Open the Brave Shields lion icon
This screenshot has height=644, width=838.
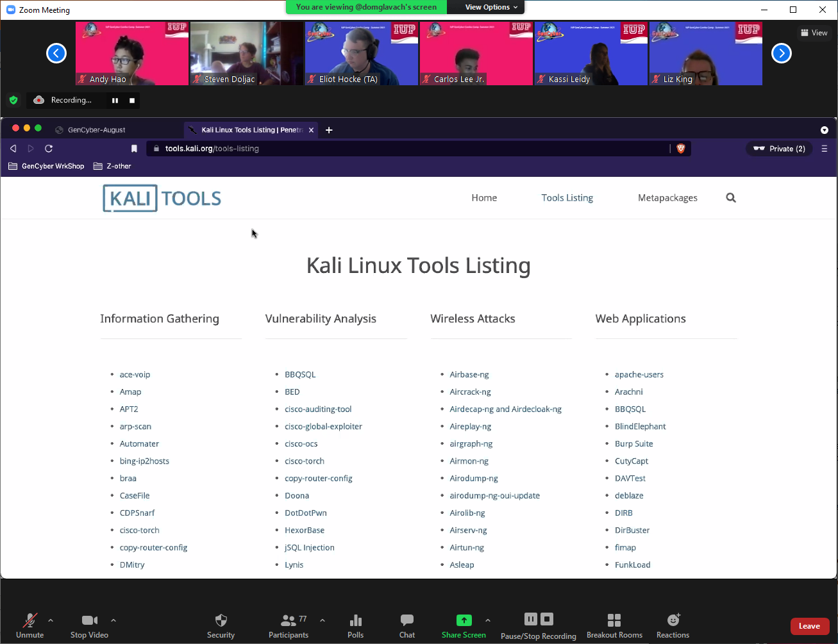681,149
